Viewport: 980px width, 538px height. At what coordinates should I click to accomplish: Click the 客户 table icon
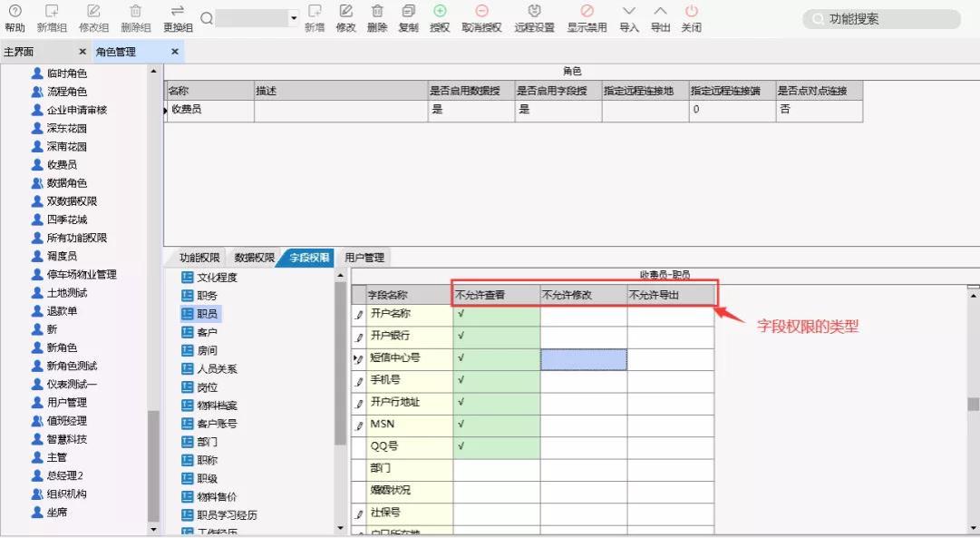[x=187, y=331]
